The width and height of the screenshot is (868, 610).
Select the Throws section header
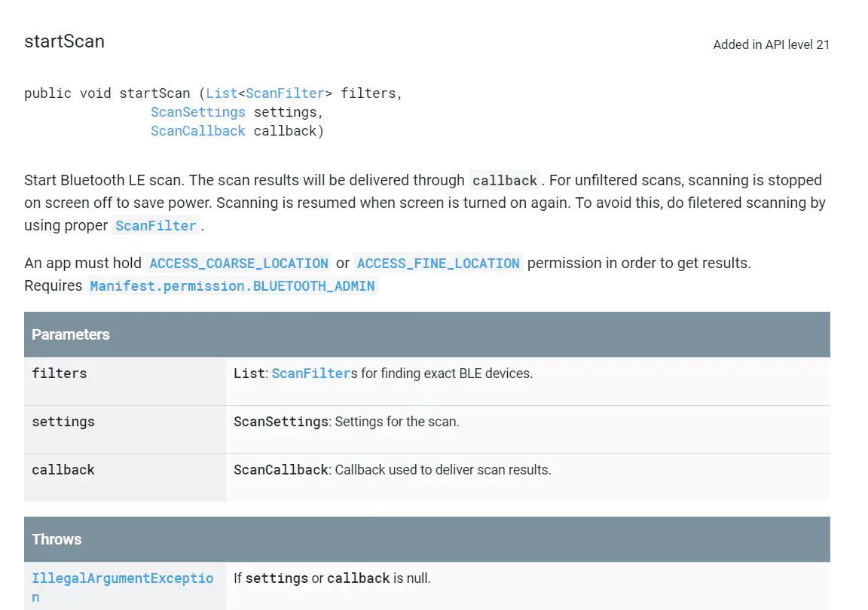coord(57,539)
